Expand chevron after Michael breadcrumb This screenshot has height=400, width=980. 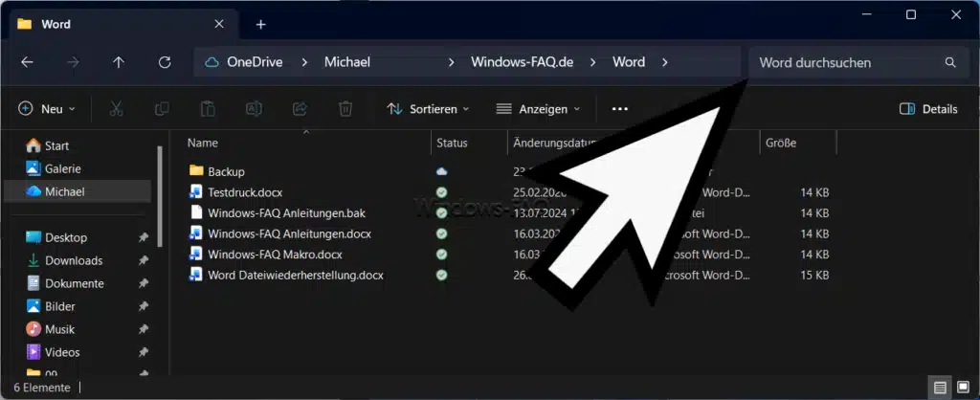[x=452, y=62]
